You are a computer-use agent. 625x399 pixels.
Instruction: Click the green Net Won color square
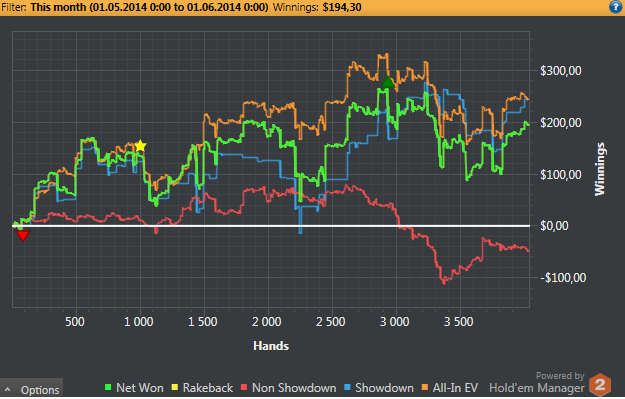pyautogui.click(x=108, y=387)
